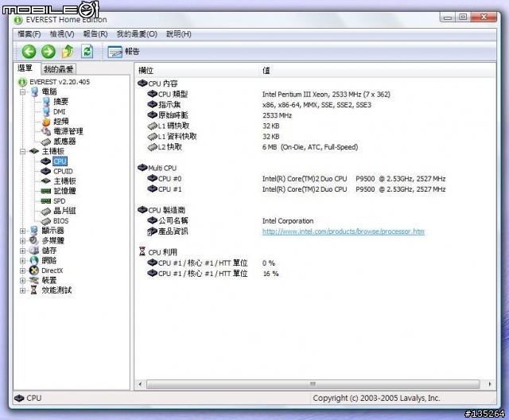Viewport: 509px width, 420px height.
Task: Click the scrollbar left arrow
Action: (x=140, y=384)
